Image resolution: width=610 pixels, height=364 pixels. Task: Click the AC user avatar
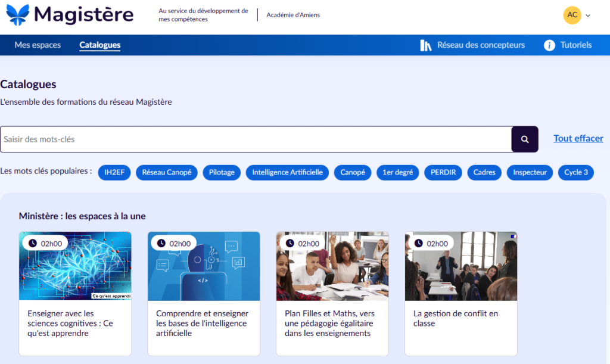[572, 15]
